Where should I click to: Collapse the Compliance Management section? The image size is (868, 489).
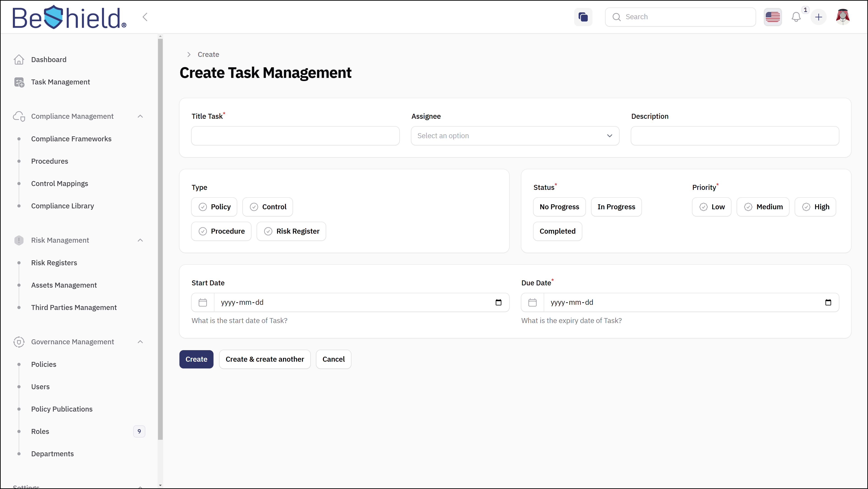pos(141,116)
